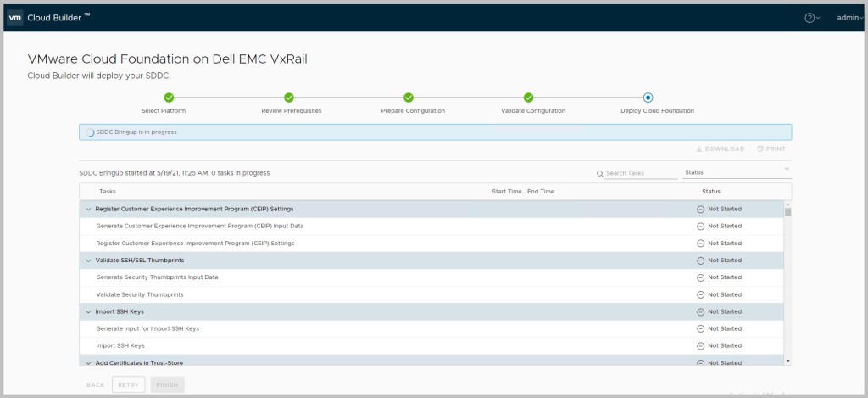Click the Tasks column header
Image resolution: width=868 pixels, height=398 pixels.
(108, 192)
